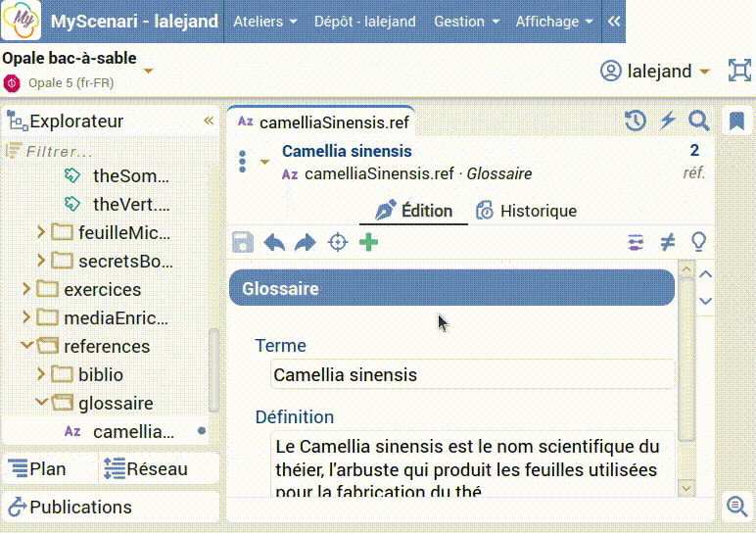756x533 pixels.
Task: Click the lightning bolt icon
Action: (667, 121)
